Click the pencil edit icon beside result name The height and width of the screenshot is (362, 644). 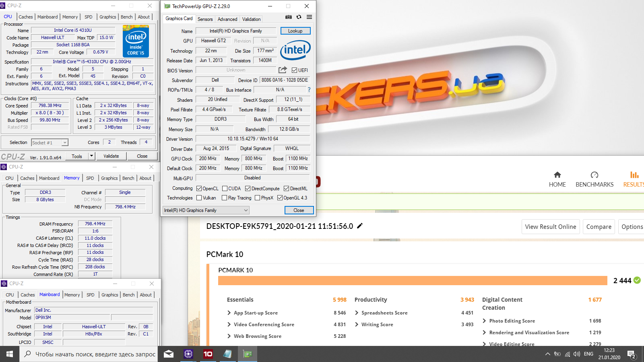[360, 226]
